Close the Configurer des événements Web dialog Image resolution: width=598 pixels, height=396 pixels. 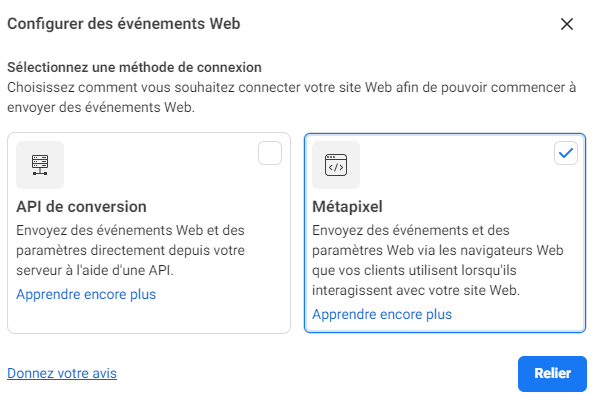point(567,24)
